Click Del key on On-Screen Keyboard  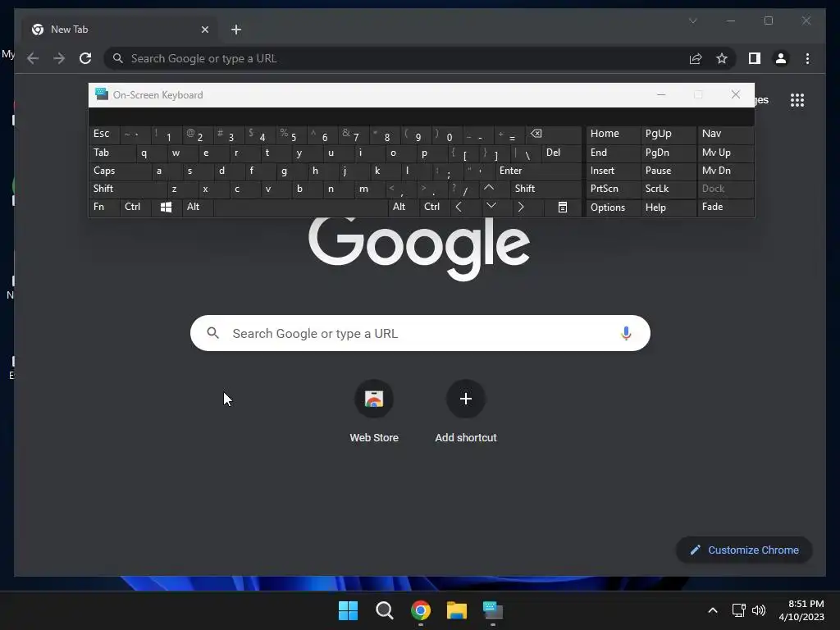pyautogui.click(x=561, y=153)
